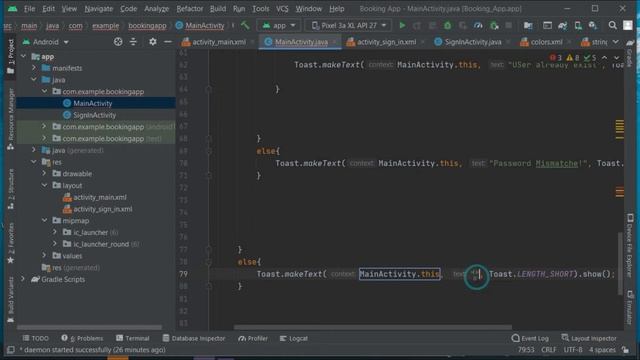Jump to previous highlighted error arrow in editor
The image size is (640, 360).
(604, 58)
